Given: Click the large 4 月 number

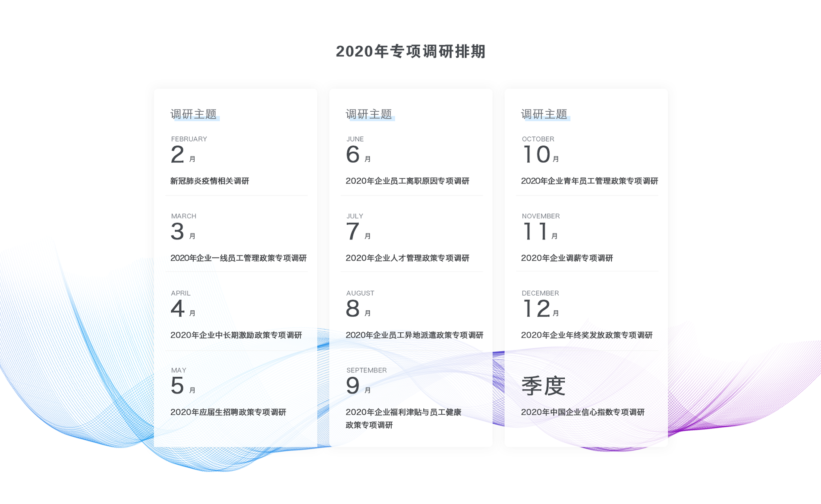Looking at the screenshot, I should click(x=183, y=309).
